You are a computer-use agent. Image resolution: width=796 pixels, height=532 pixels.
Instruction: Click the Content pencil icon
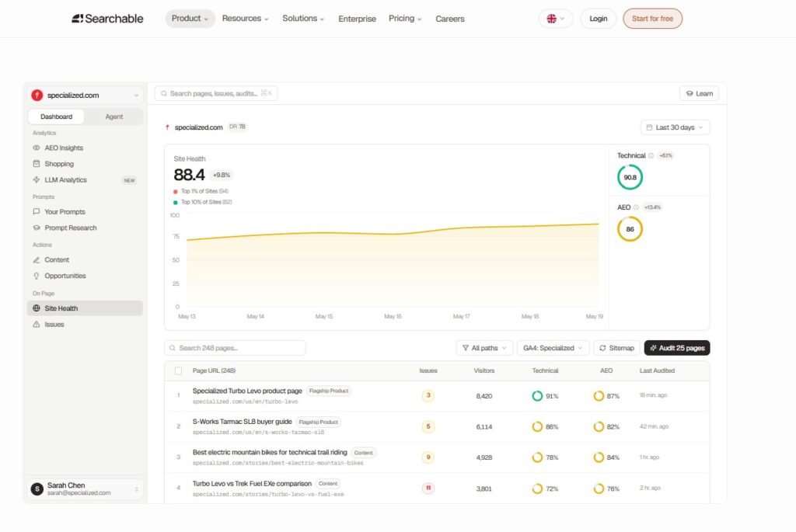point(37,260)
